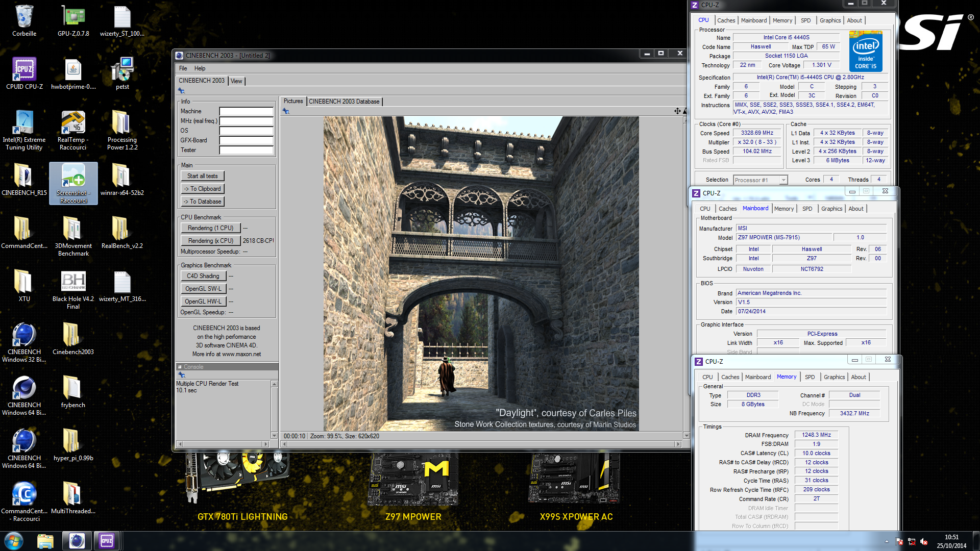This screenshot has height=551, width=980.
Task: Click To Database button
Action: pyautogui.click(x=202, y=202)
